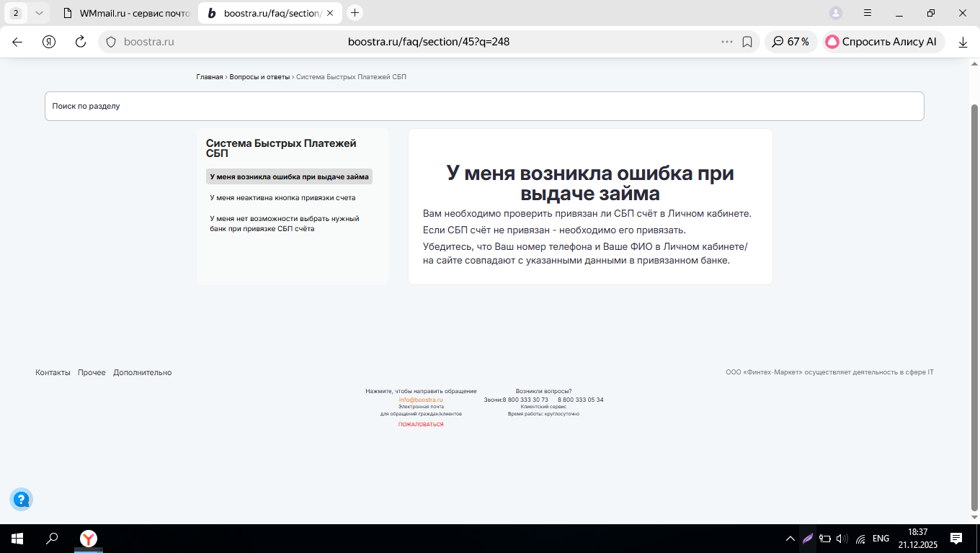
Task: Switch to the WMmail.ru tab
Action: point(126,13)
